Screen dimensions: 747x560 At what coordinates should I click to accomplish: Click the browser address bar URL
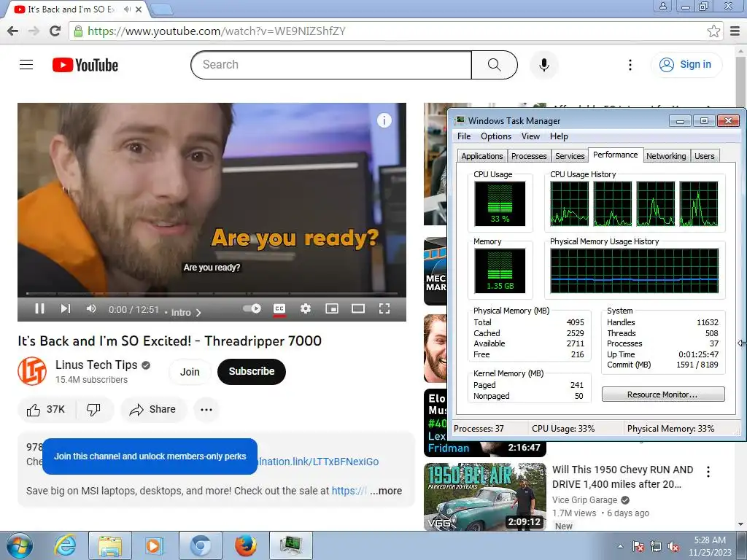click(216, 31)
